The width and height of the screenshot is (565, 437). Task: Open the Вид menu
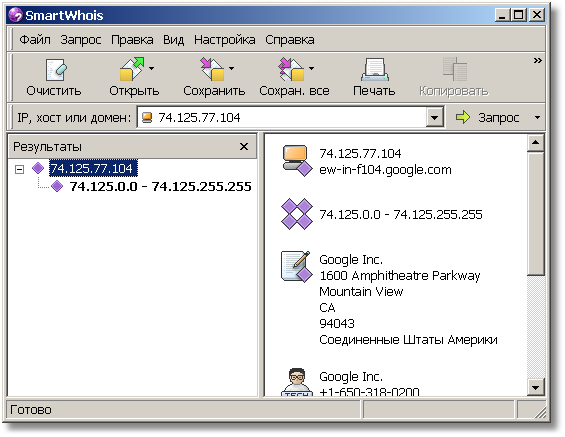(173, 40)
